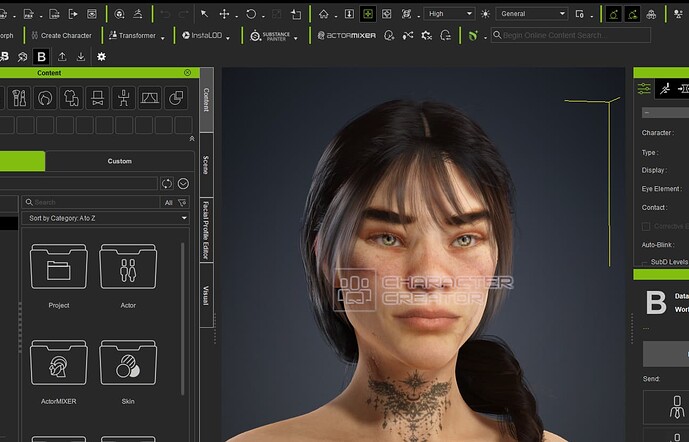
Task: Open the Scene side tab
Action: coord(206,165)
